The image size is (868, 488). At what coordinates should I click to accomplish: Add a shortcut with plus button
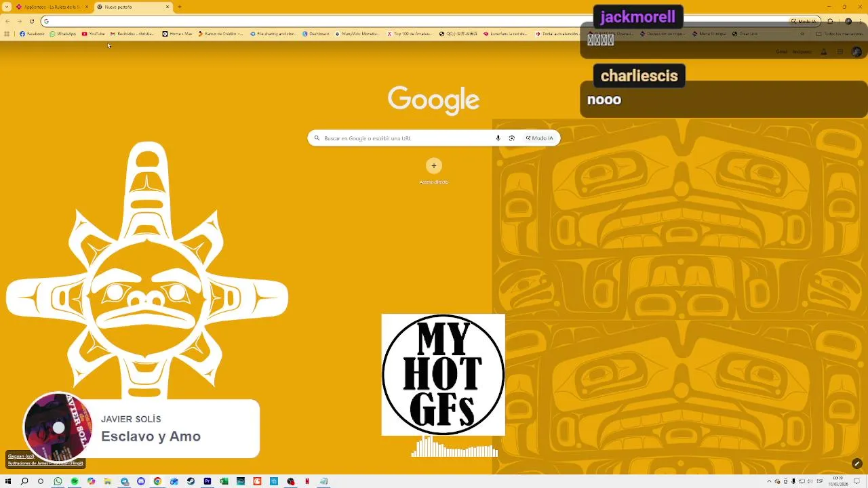pyautogui.click(x=434, y=165)
